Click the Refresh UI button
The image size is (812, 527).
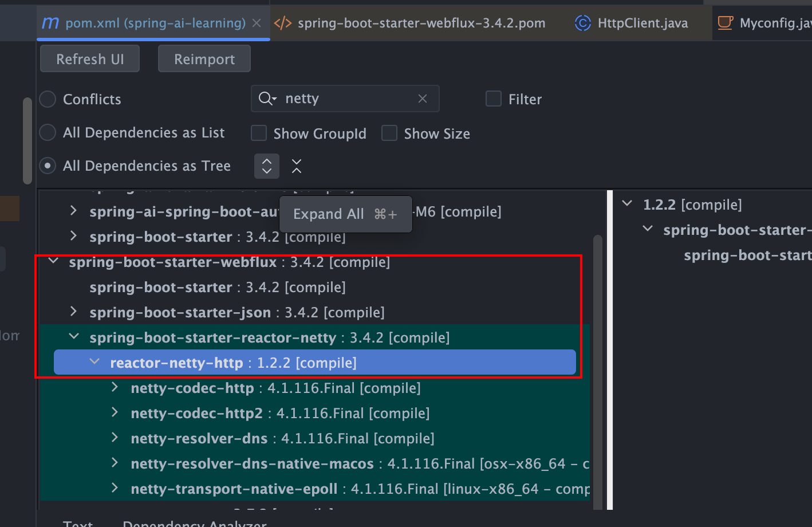pos(90,59)
